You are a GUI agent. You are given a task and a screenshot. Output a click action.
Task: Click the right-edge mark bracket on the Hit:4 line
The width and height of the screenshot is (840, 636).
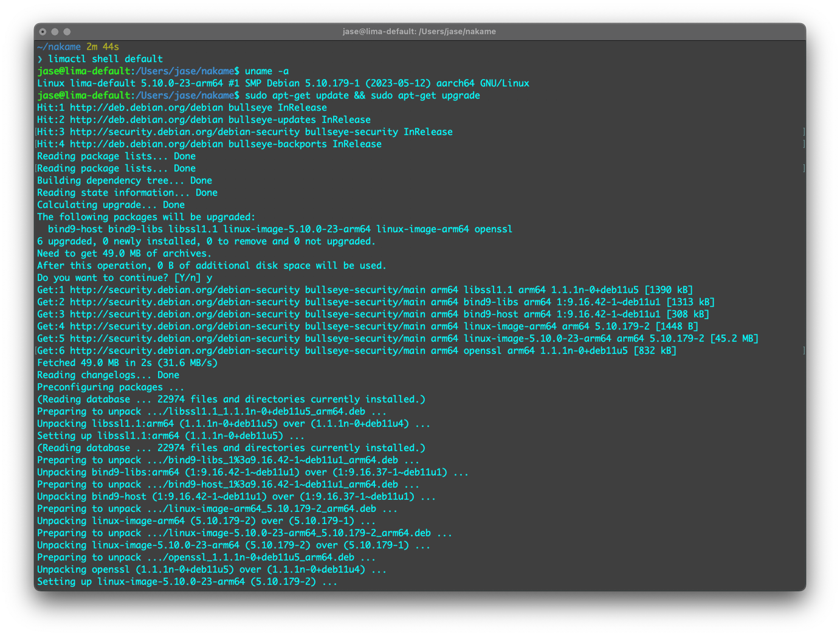pos(804,144)
